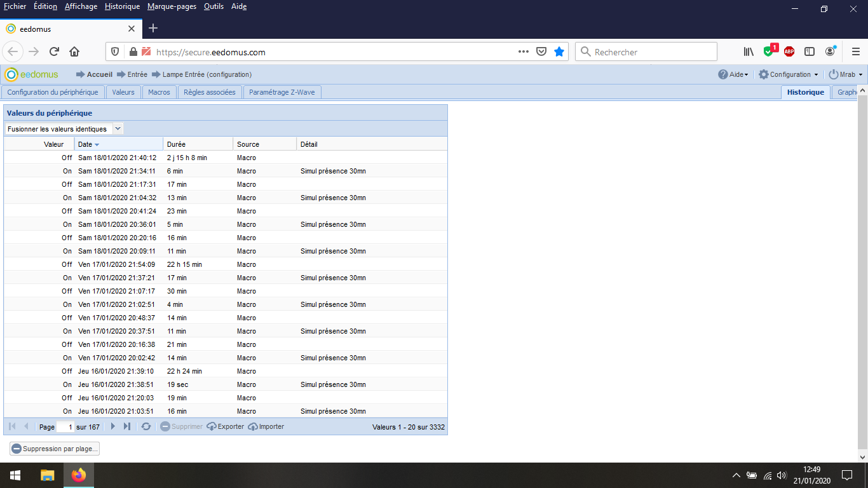Image resolution: width=868 pixels, height=488 pixels.
Task: Open the Adblock Plus extension icon
Action: [x=789, y=51]
